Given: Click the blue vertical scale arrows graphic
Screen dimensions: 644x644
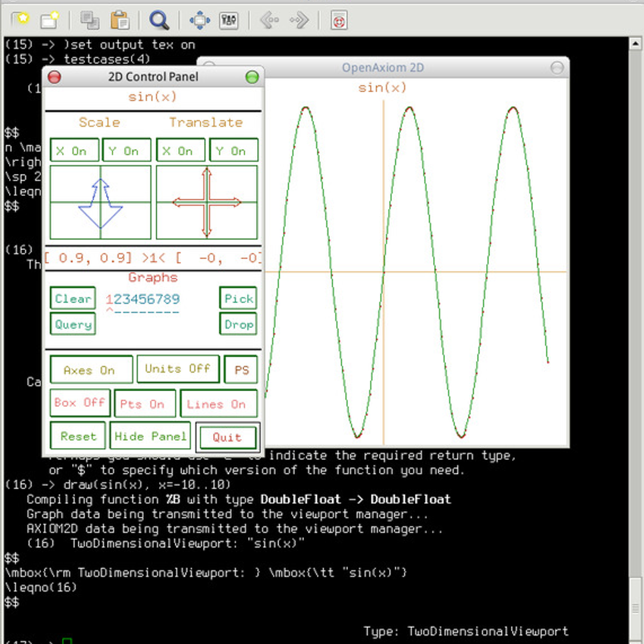Looking at the screenshot, I should pos(100,201).
